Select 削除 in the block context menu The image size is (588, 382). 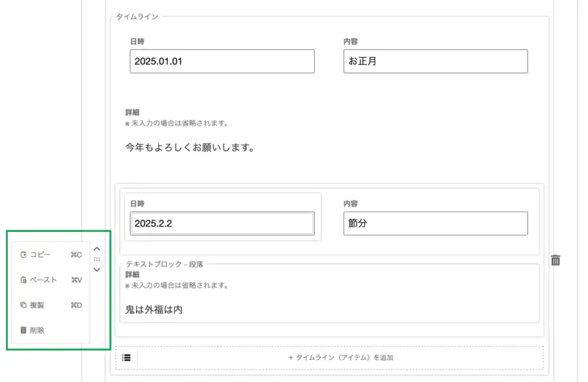tap(37, 330)
